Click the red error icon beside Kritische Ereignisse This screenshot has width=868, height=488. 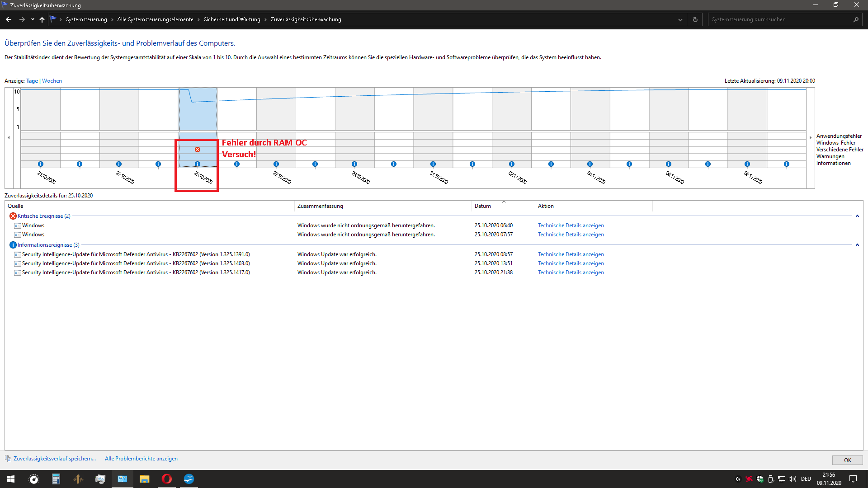(x=13, y=216)
